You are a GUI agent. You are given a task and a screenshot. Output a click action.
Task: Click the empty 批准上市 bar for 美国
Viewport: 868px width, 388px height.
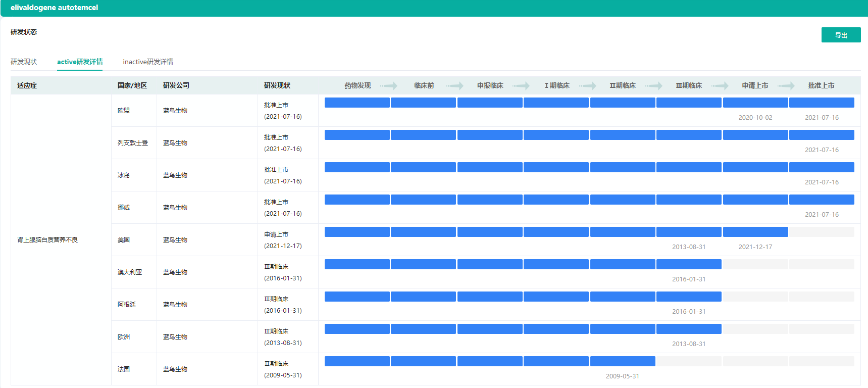pos(822,232)
